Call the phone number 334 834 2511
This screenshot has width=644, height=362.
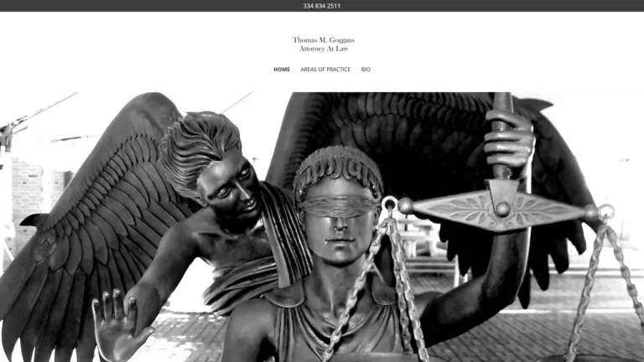pos(322,6)
